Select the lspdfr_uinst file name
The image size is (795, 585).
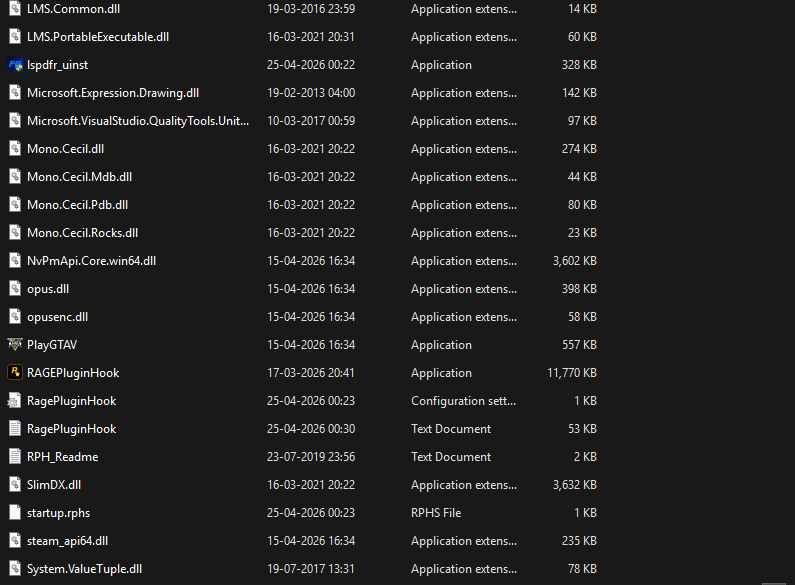[x=57, y=65]
